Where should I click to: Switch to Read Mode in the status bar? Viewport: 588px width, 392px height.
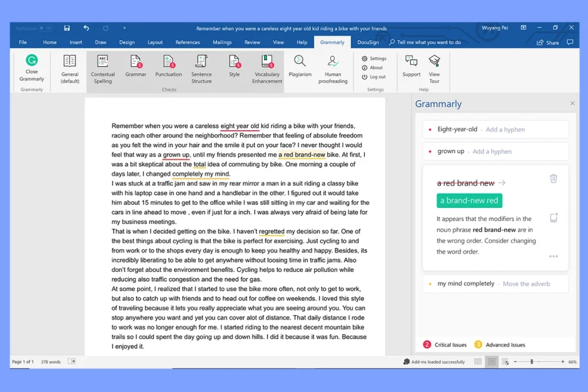(477, 361)
